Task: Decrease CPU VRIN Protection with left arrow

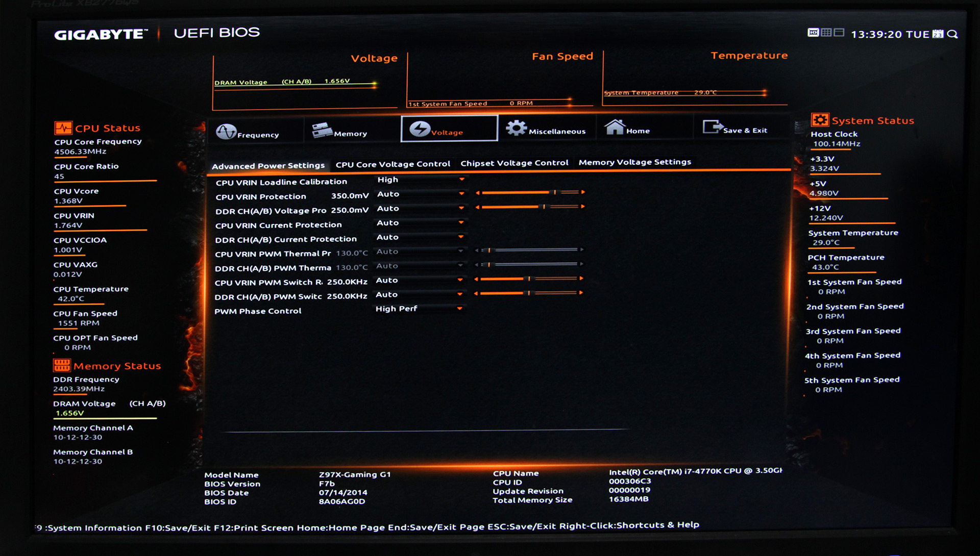Action: click(x=478, y=193)
